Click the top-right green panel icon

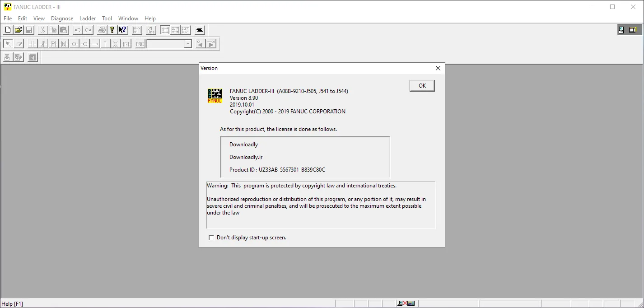click(x=621, y=30)
